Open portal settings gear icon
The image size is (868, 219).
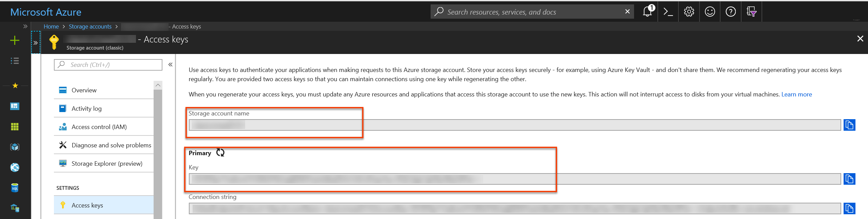[x=689, y=12]
